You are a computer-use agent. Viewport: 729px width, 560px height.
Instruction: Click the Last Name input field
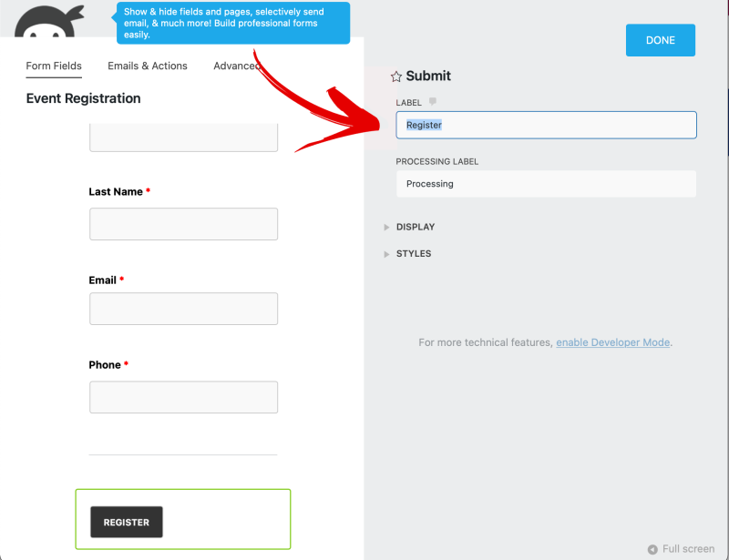(x=182, y=224)
